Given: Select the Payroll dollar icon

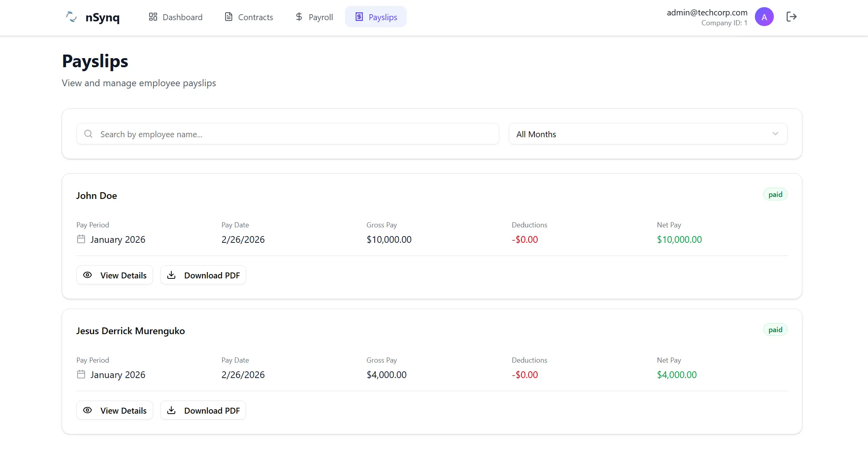Looking at the screenshot, I should 299,17.
